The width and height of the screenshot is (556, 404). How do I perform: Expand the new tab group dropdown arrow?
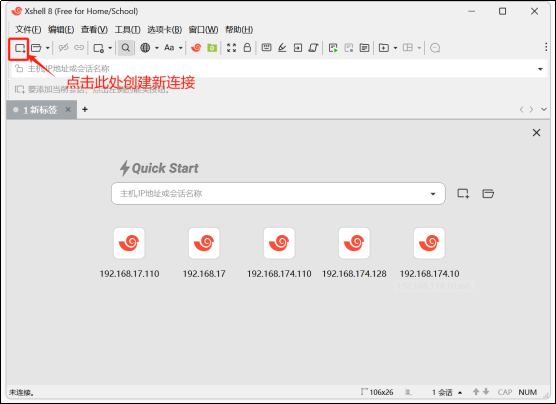coord(395,48)
